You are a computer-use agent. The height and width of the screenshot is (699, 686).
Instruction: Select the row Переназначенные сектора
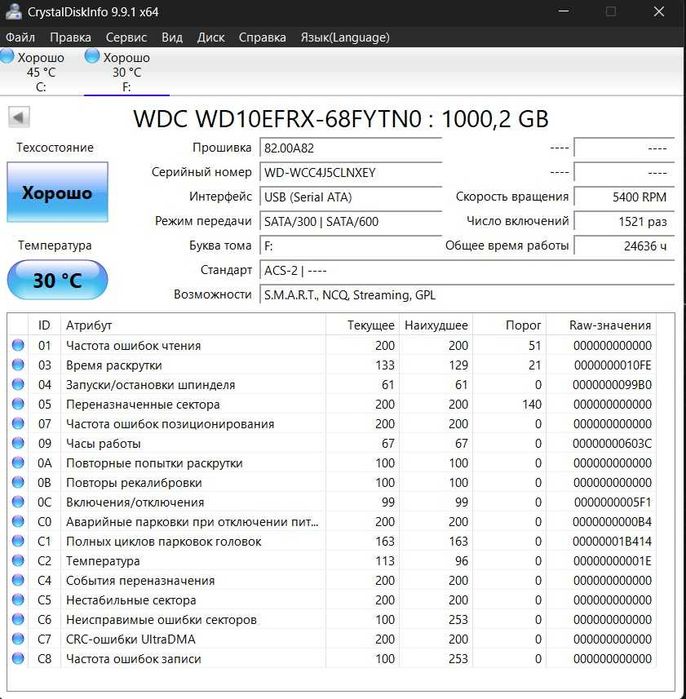pyautogui.click(x=332, y=404)
